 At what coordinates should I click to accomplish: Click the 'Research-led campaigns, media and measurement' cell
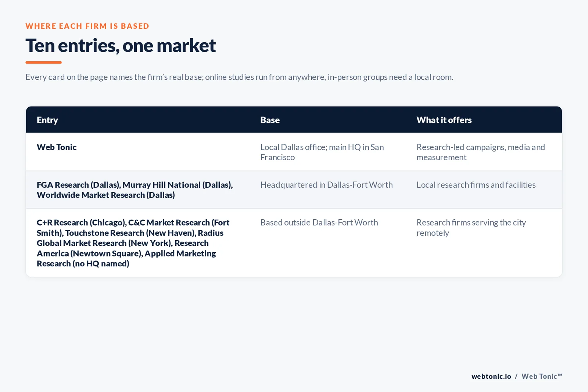pos(481,152)
